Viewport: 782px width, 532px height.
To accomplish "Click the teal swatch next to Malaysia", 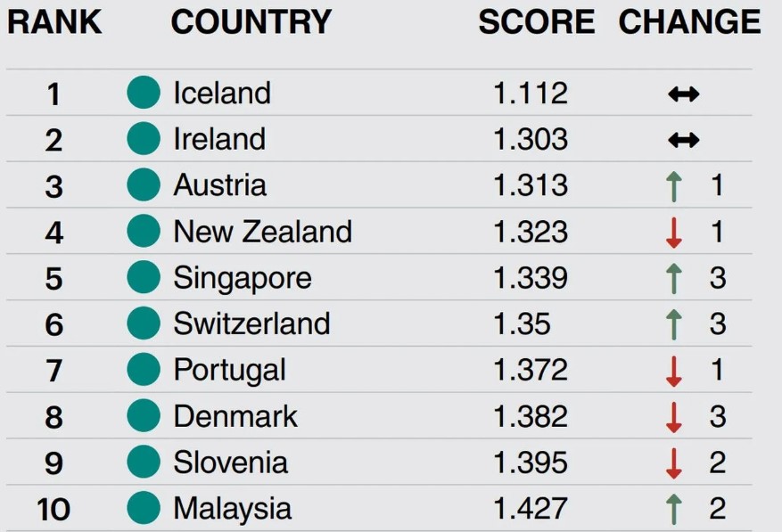I will coord(144,508).
